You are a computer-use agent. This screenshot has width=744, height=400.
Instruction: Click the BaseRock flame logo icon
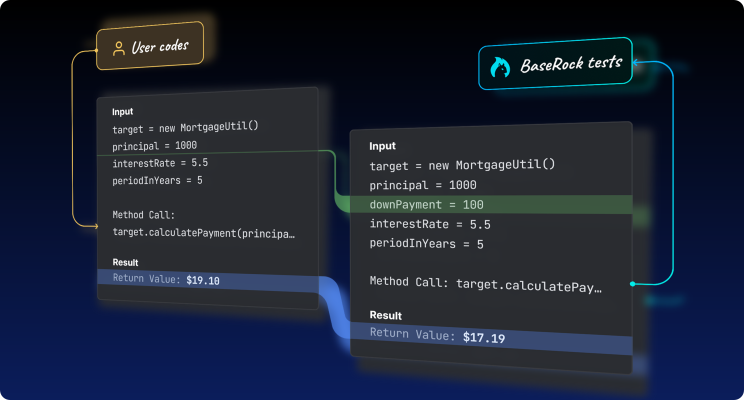tap(500, 68)
